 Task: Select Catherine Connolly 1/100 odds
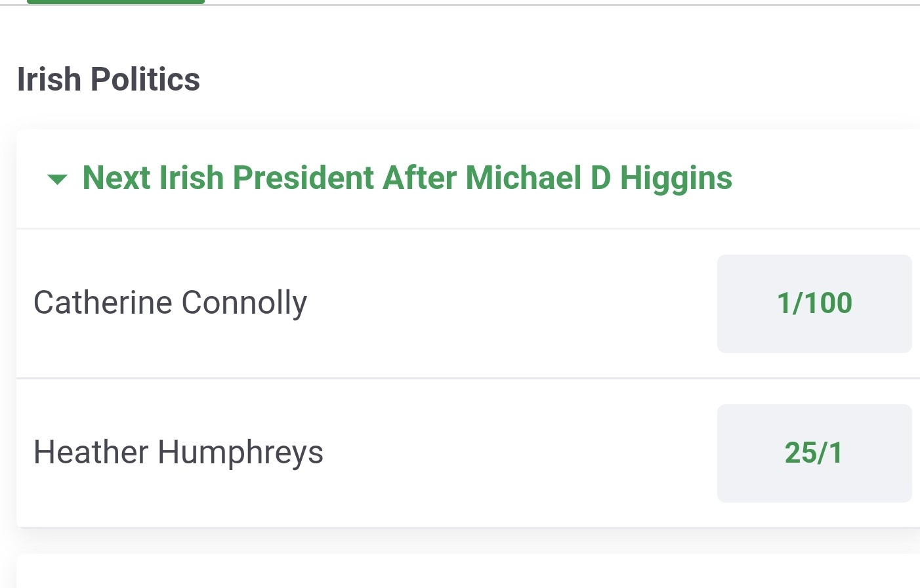pyautogui.click(x=814, y=303)
